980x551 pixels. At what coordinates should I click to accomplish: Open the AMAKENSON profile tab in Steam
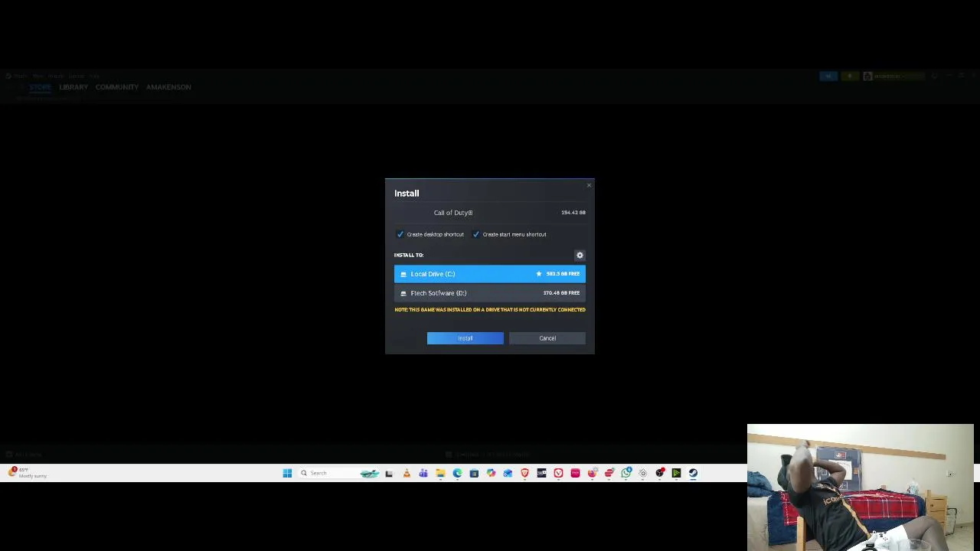coord(168,87)
